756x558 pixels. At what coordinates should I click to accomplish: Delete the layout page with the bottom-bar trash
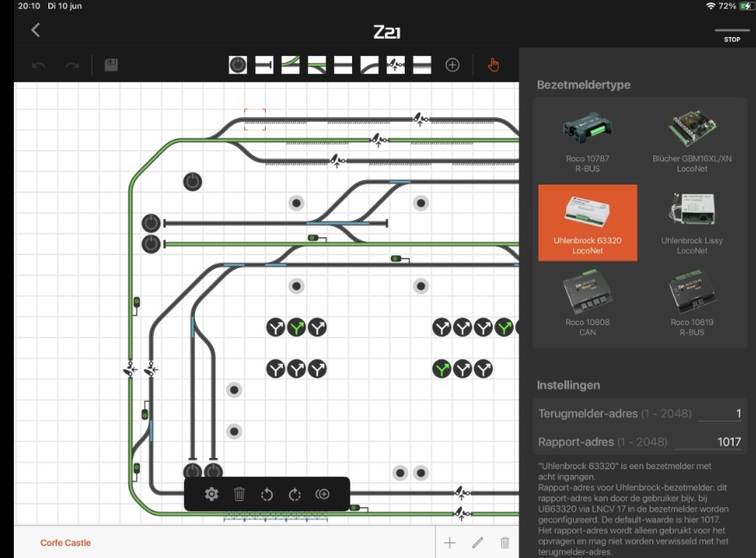coord(505,542)
